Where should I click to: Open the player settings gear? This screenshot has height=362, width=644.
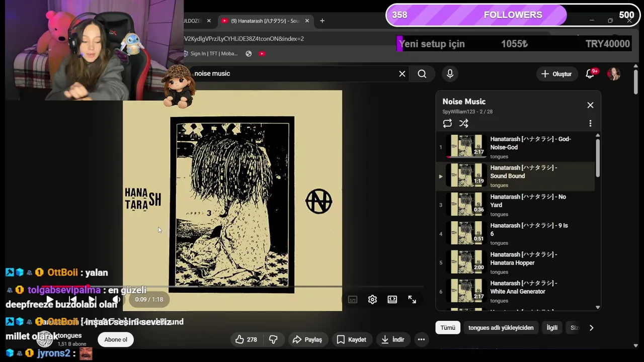[372, 300]
